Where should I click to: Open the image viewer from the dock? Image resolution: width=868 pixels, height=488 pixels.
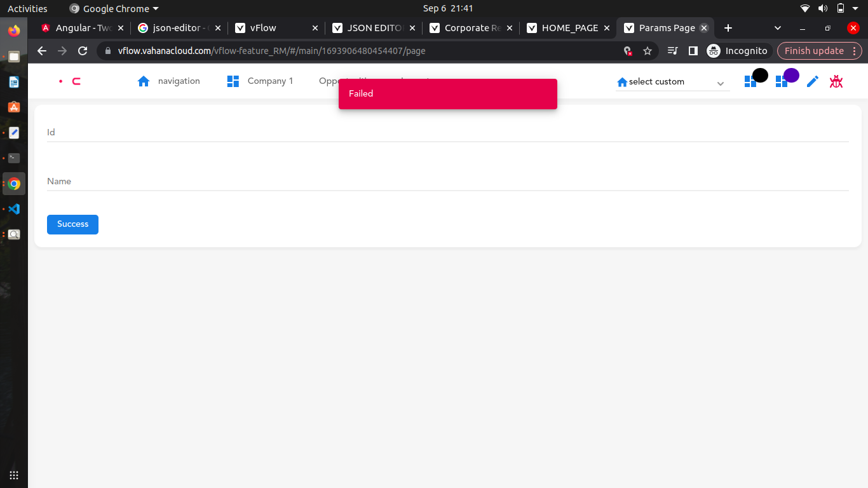click(x=14, y=234)
